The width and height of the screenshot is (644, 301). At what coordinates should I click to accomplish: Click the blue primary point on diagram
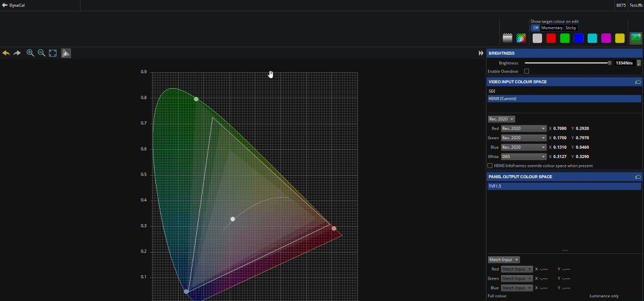point(186,292)
